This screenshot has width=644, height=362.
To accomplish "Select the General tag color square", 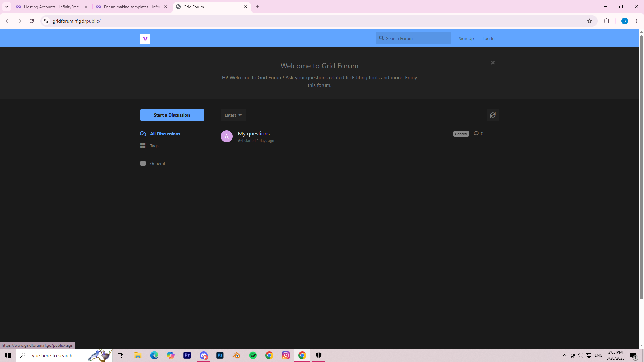I will [x=143, y=163].
